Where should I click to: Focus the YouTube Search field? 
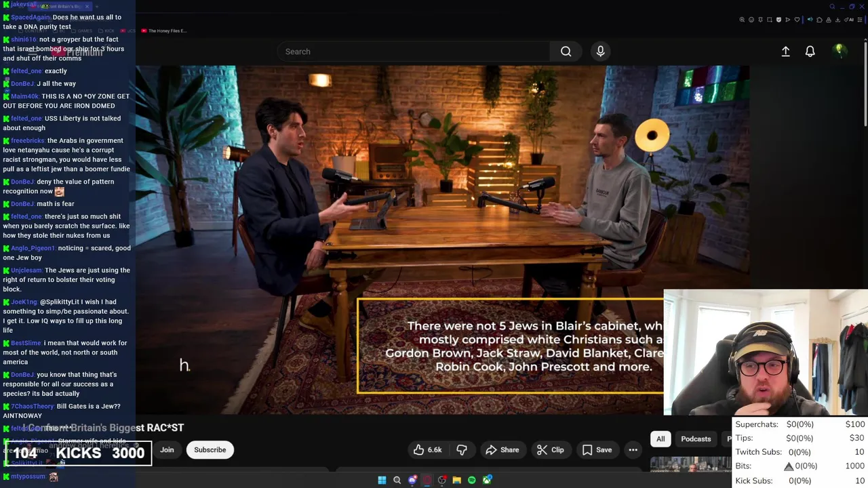click(x=413, y=52)
